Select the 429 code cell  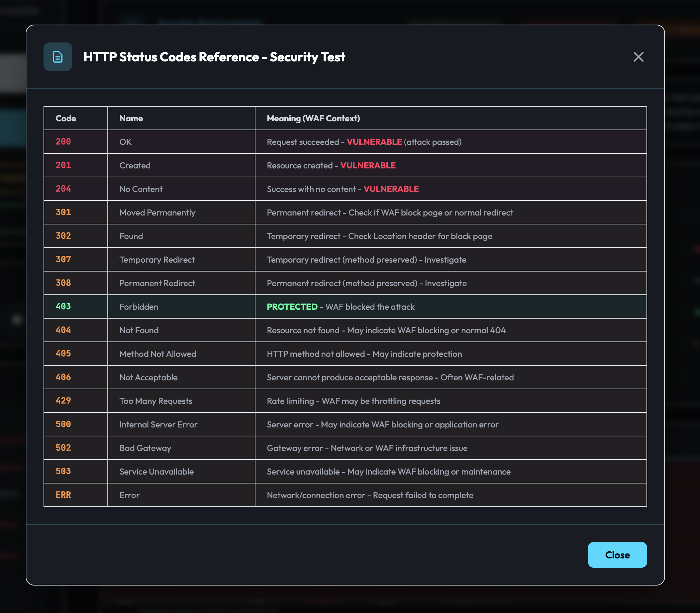coord(64,401)
